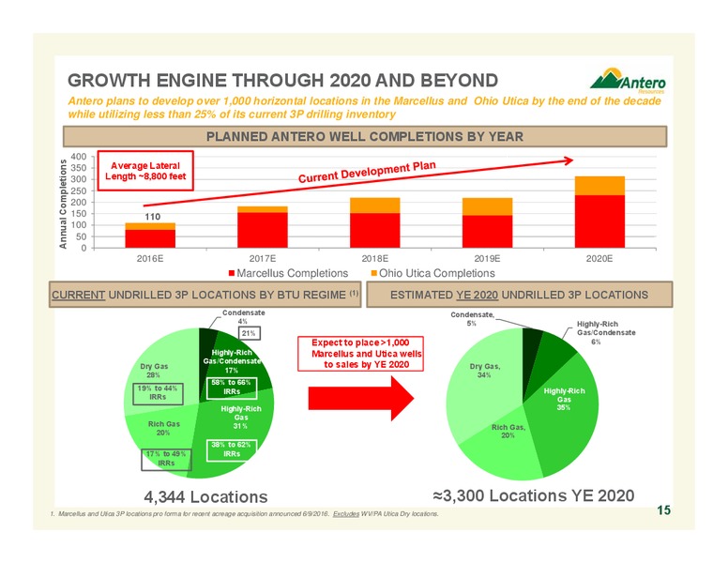Click the '110' label above the 2016E bar
728x563 pixels.
coord(152,217)
